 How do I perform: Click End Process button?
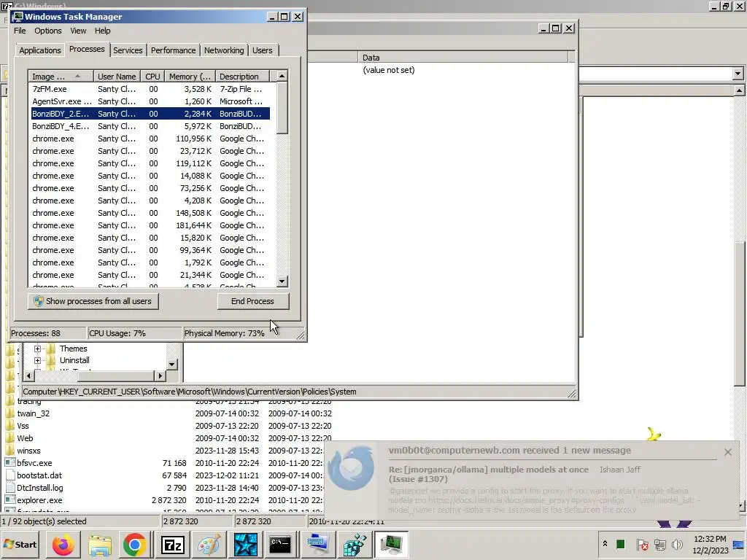coord(253,301)
